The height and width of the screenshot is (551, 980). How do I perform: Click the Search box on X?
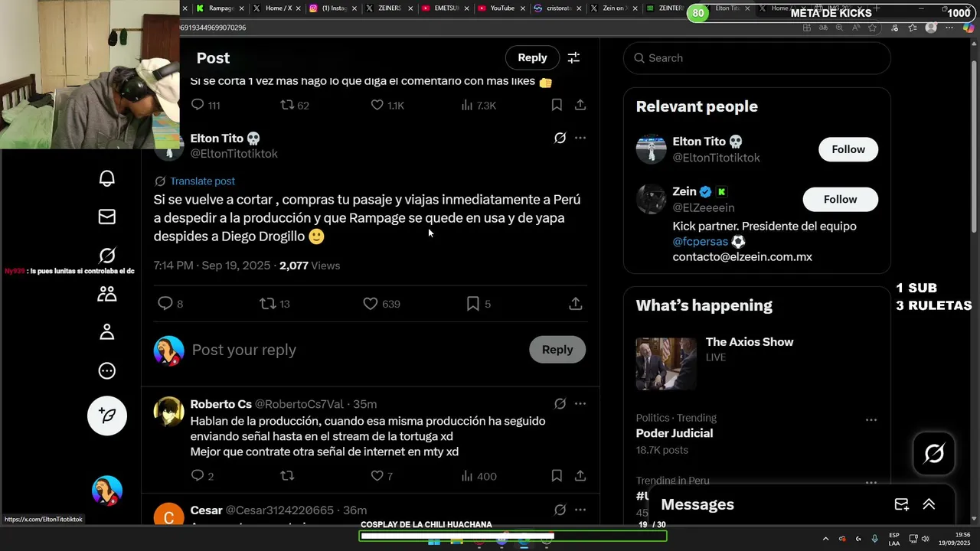tap(756, 58)
